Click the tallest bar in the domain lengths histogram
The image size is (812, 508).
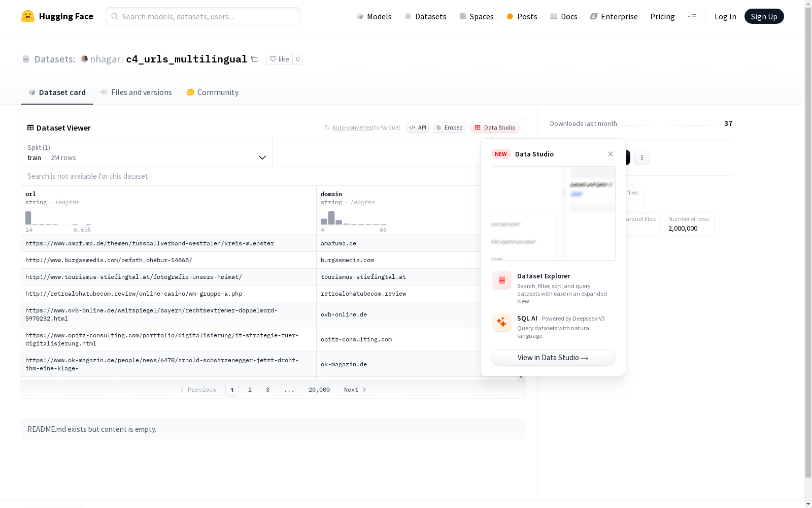tap(331, 218)
